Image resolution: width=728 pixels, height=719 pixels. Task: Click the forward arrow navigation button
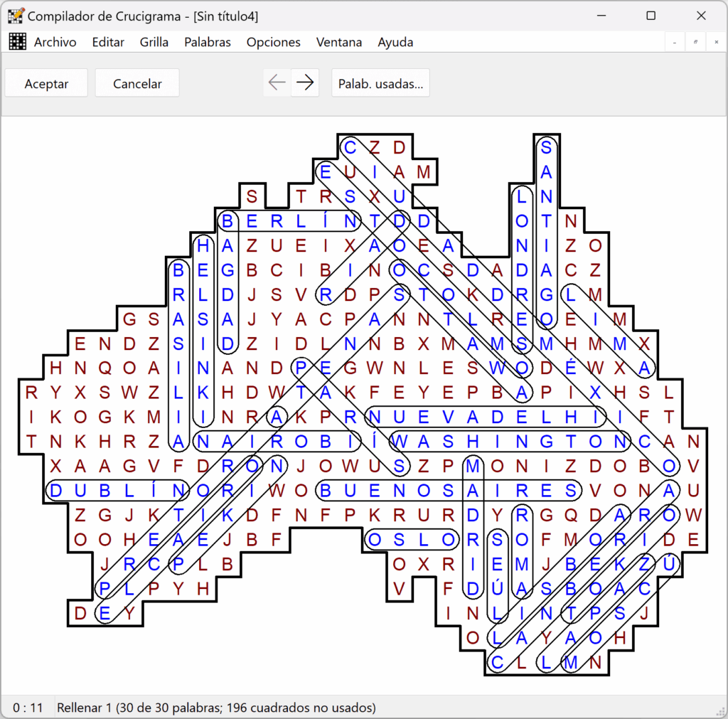click(x=305, y=83)
